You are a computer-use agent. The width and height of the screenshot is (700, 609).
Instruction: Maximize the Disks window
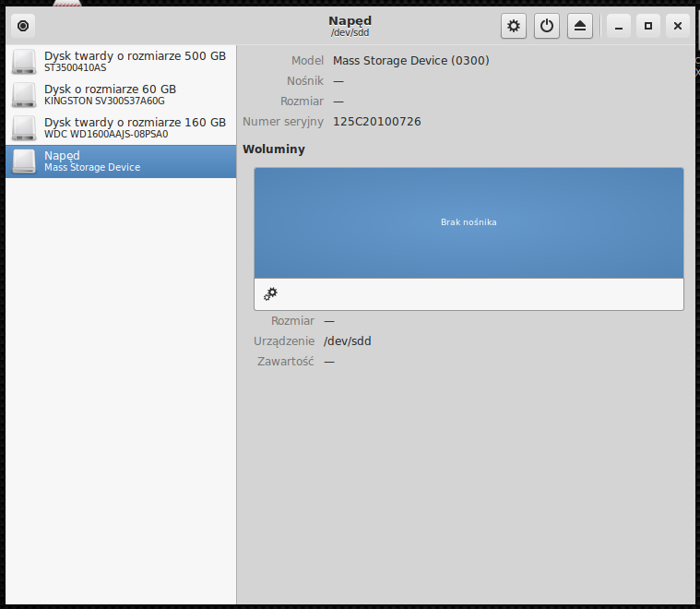[648, 26]
